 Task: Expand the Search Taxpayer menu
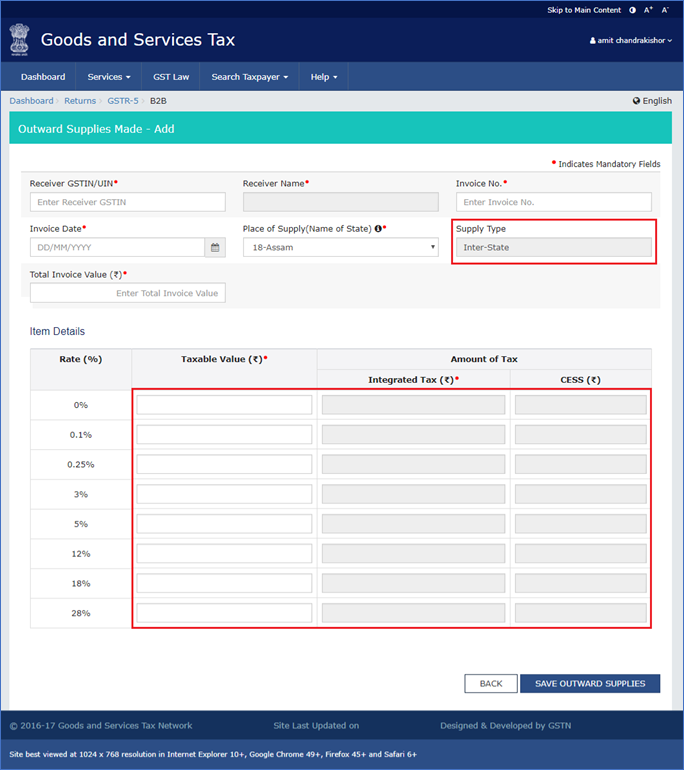[249, 77]
